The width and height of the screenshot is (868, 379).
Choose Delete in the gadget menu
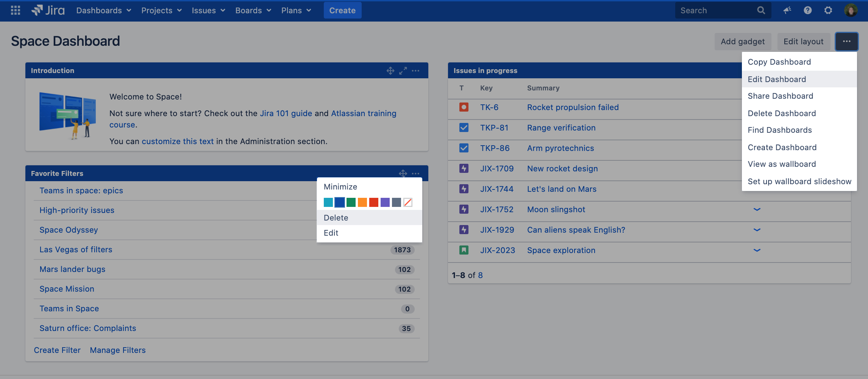336,218
